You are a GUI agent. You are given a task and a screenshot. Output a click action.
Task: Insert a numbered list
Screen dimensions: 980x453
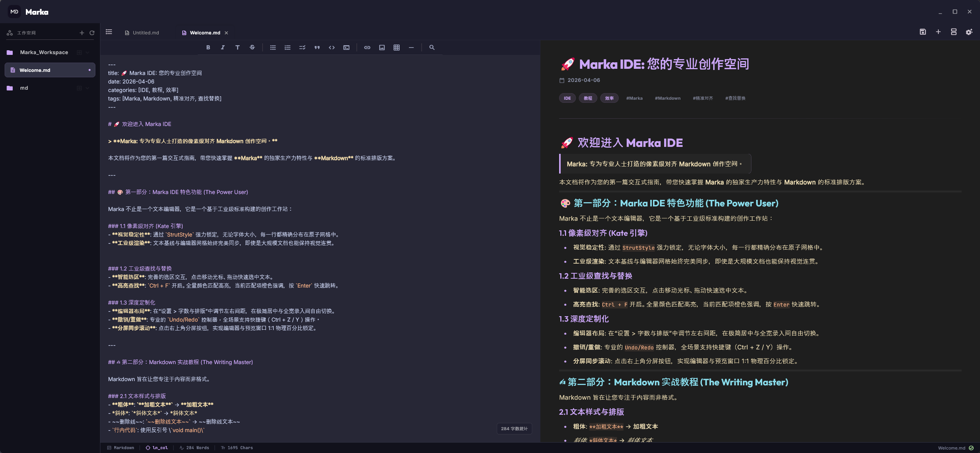[x=288, y=48]
